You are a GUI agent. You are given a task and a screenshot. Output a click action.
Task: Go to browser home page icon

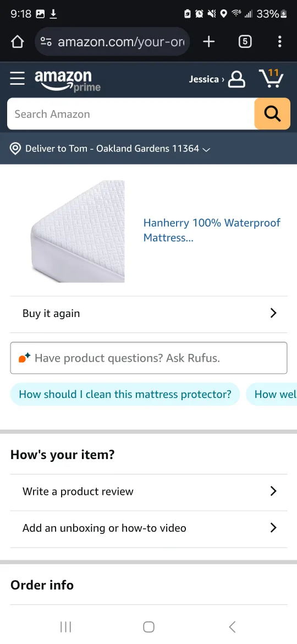[x=17, y=41]
